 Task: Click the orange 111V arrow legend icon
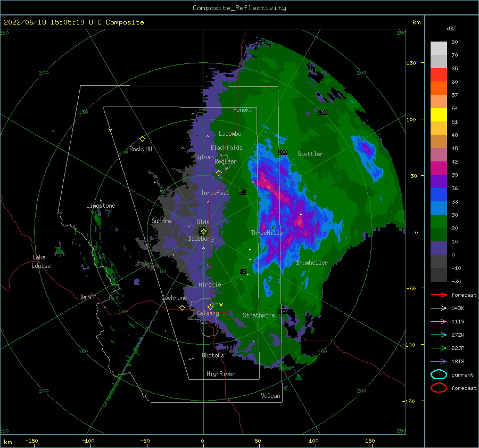click(439, 321)
